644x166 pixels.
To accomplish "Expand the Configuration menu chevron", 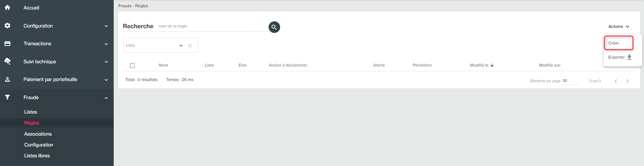I will (106, 26).
